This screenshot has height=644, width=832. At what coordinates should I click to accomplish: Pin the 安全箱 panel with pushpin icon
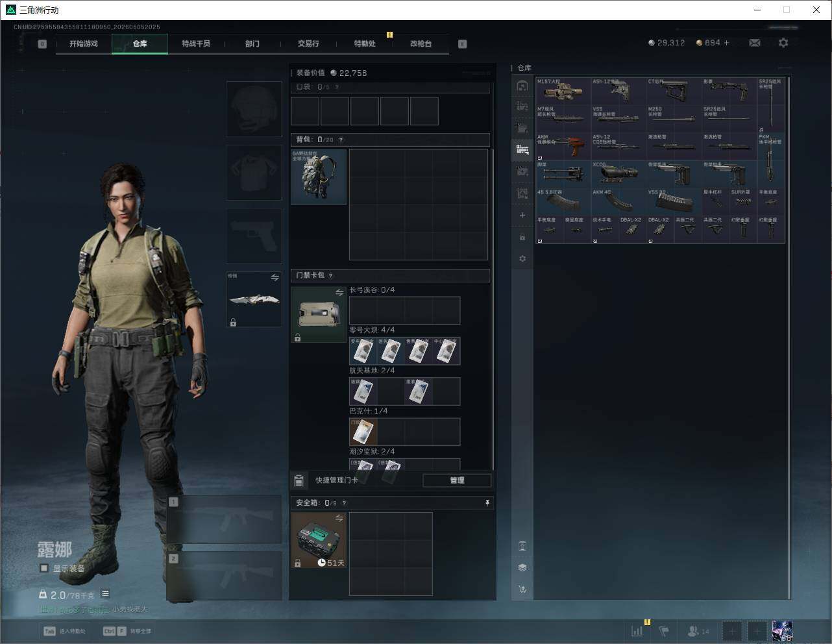pos(487,502)
